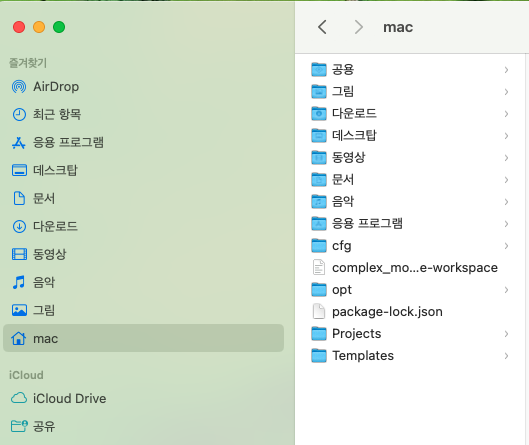The image size is (529, 445).
Task: Click the 문서 folder icon in file list
Action: pyautogui.click(x=319, y=179)
